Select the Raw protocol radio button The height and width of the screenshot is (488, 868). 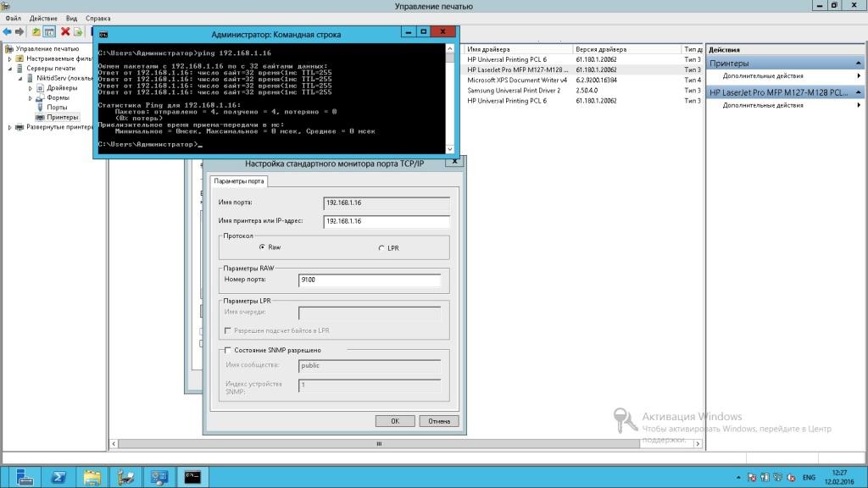(x=262, y=247)
